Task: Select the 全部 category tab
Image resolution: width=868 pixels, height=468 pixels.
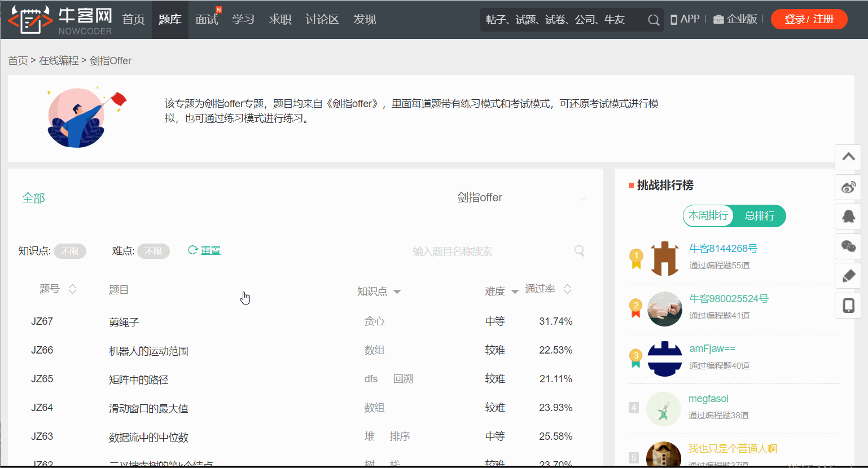Action: 33,198
